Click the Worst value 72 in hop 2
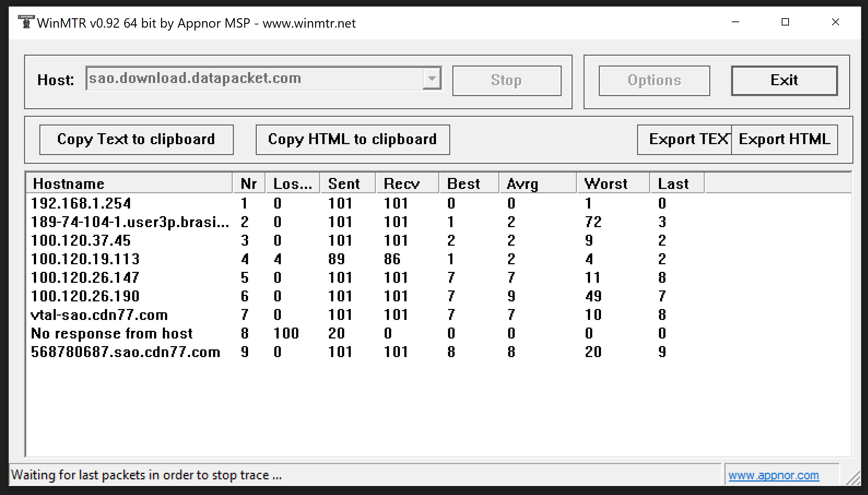This screenshot has width=868, height=495. [x=593, y=222]
